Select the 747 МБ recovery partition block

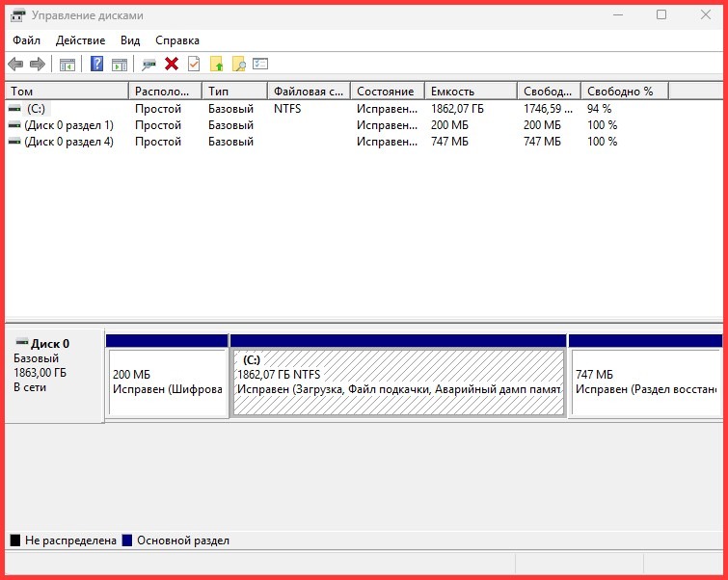[x=644, y=382]
